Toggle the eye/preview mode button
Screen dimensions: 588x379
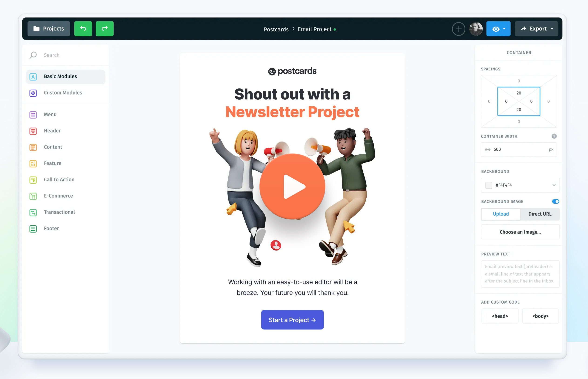click(x=495, y=29)
